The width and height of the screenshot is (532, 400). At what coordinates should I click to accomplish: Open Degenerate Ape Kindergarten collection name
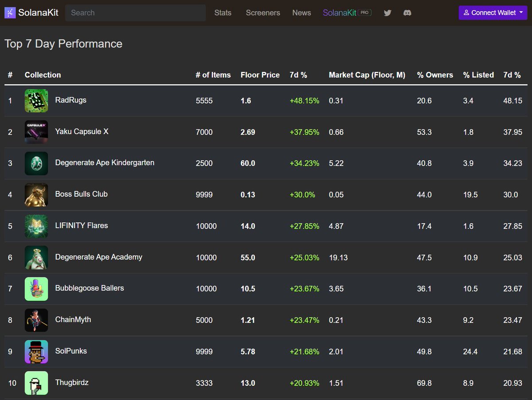(x=105, y=163)
